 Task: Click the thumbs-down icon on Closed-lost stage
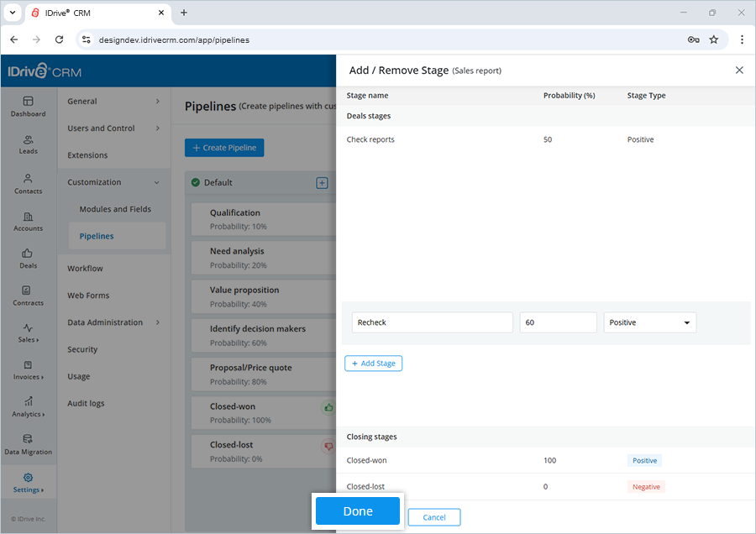click(328, 446)
